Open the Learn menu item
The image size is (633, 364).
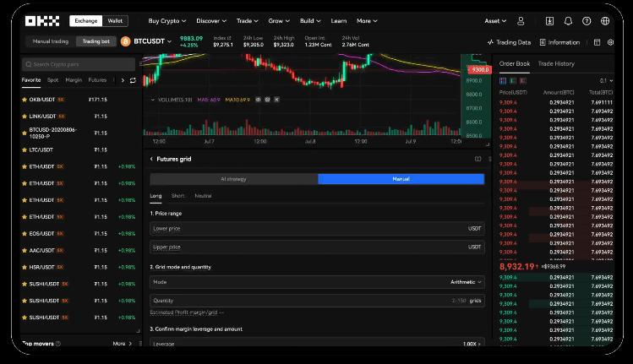339,21
